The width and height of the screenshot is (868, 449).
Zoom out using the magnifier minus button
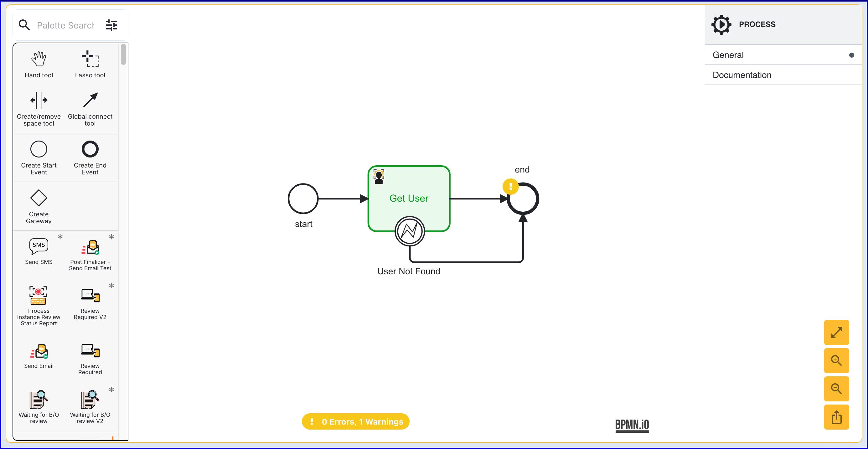[x=836, y=389]
